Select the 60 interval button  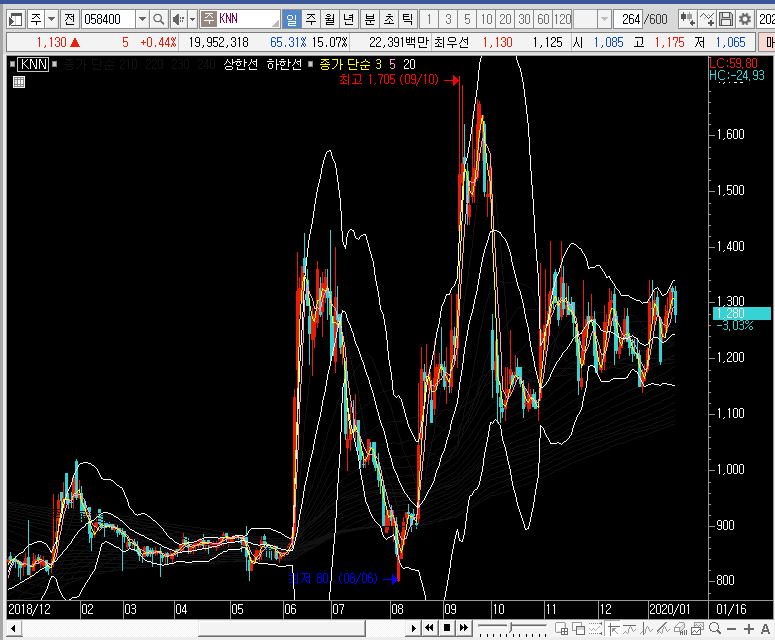[543, 20]
